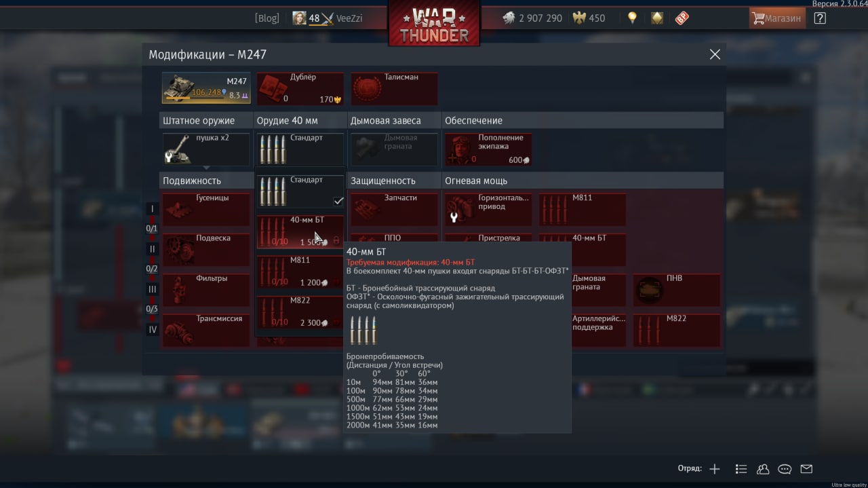Open the squad chat bubble icon
Viewport: 868px width, 488px height.
click(x=785, y=469)
